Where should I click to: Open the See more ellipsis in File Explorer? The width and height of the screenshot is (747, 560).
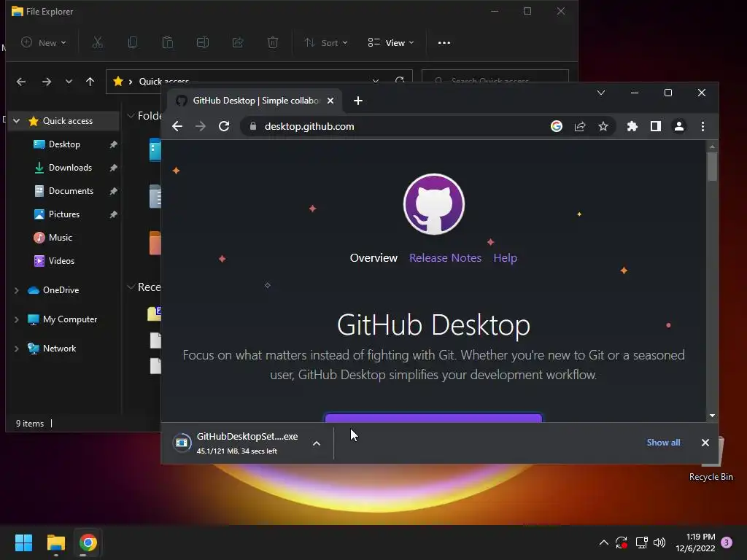pos(444,43)
